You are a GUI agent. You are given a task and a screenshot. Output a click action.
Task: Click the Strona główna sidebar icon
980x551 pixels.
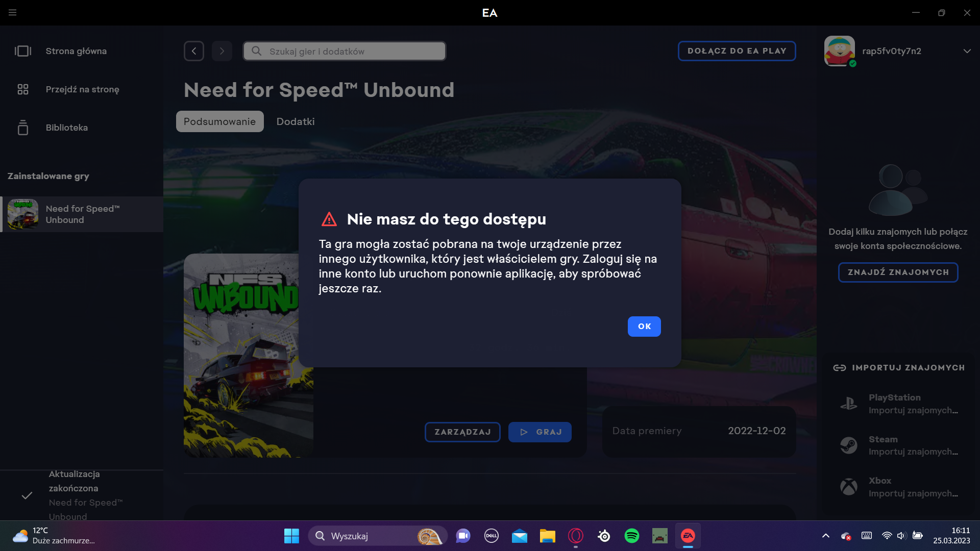tap(23, 51)
